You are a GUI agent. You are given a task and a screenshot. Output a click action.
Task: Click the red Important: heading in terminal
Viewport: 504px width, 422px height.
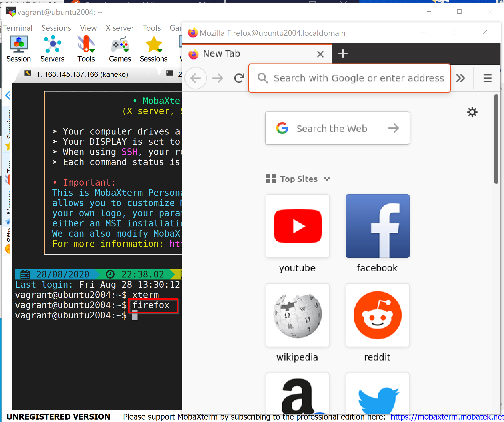click(89, 182)
